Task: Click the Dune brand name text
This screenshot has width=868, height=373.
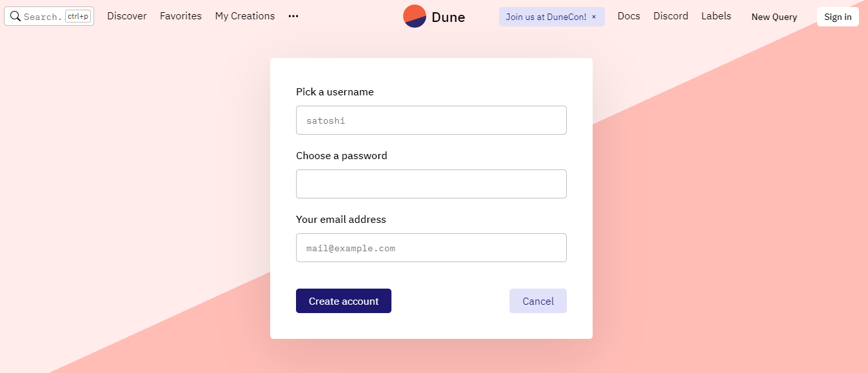Action: coord(448,17)
